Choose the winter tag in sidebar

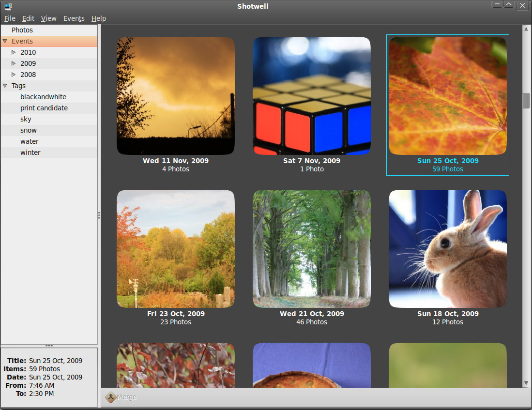coord(30,152)
